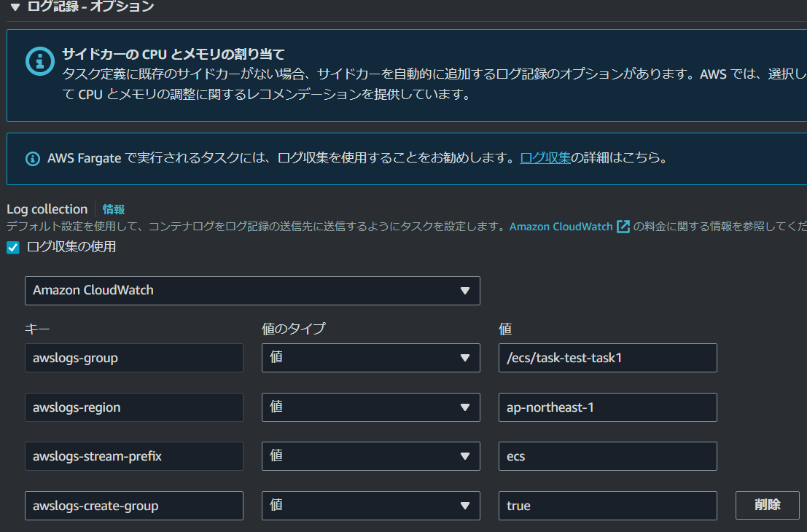Edit the true value field
807x532 pixels.
607,505
